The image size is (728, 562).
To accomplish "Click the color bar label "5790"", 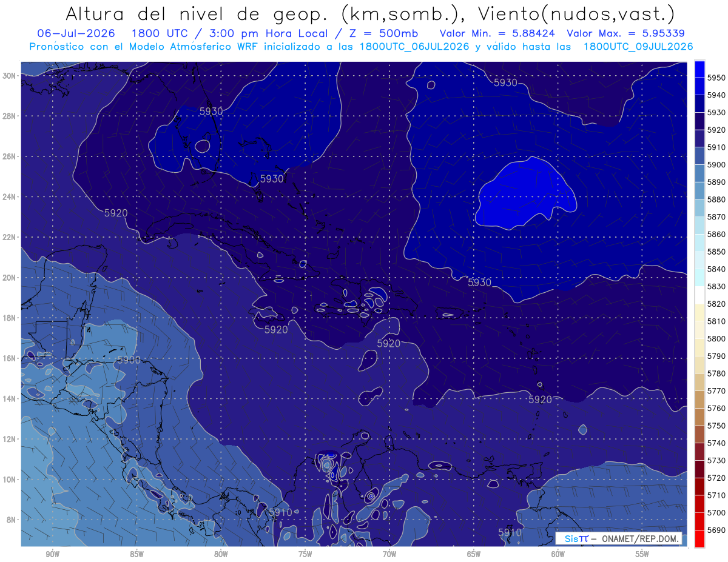I will coord(716,356).
